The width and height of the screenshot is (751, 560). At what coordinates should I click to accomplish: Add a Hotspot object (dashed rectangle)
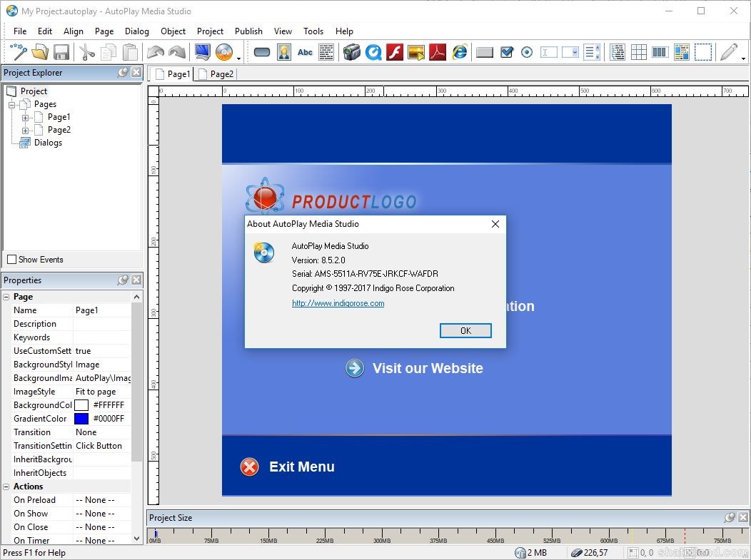(x=702, y=51)
